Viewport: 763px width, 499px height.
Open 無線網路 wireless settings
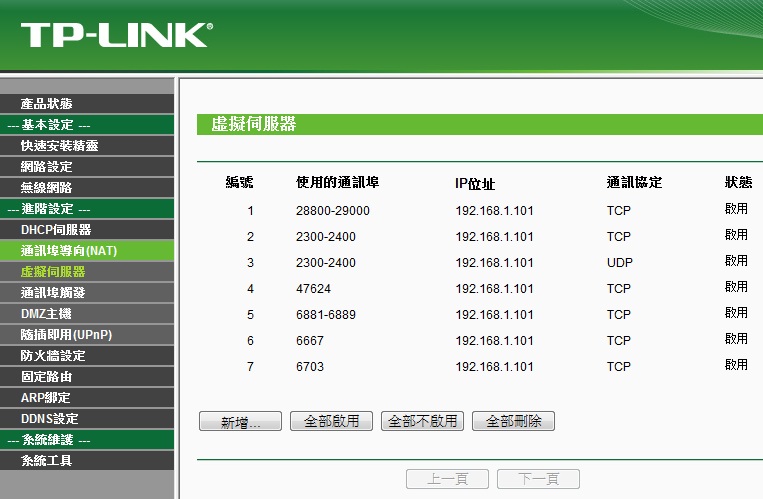click(46, 188)
